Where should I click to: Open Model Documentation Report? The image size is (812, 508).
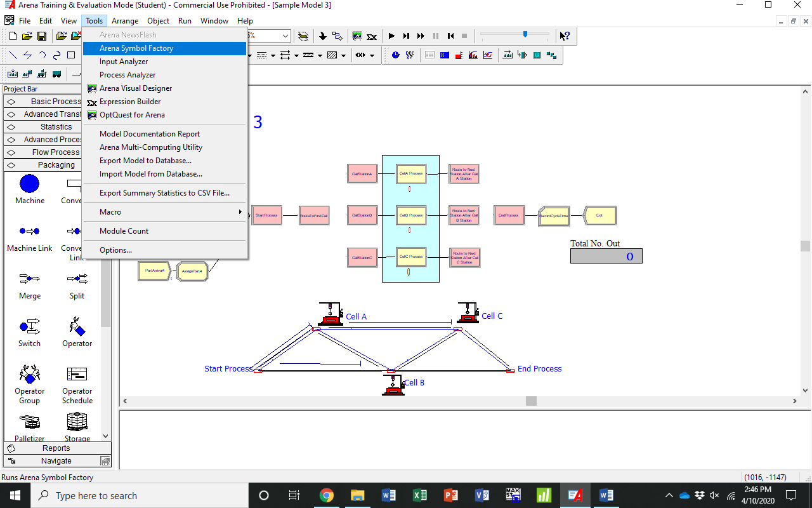pyautogui.click(x=165, y=134)
